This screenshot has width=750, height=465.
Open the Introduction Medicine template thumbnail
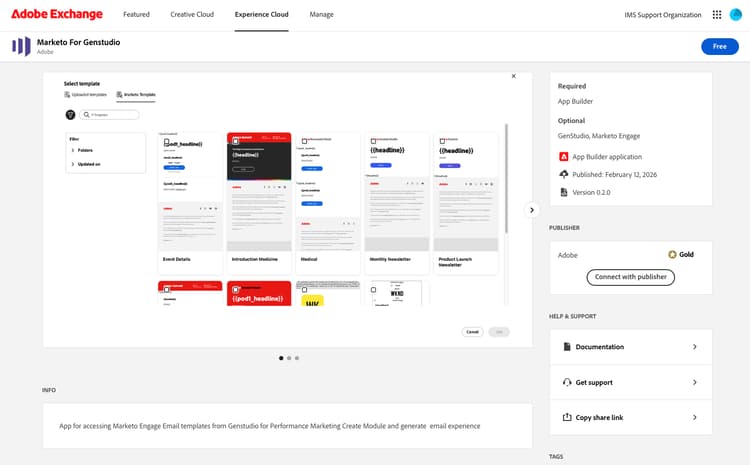point(259,191)
